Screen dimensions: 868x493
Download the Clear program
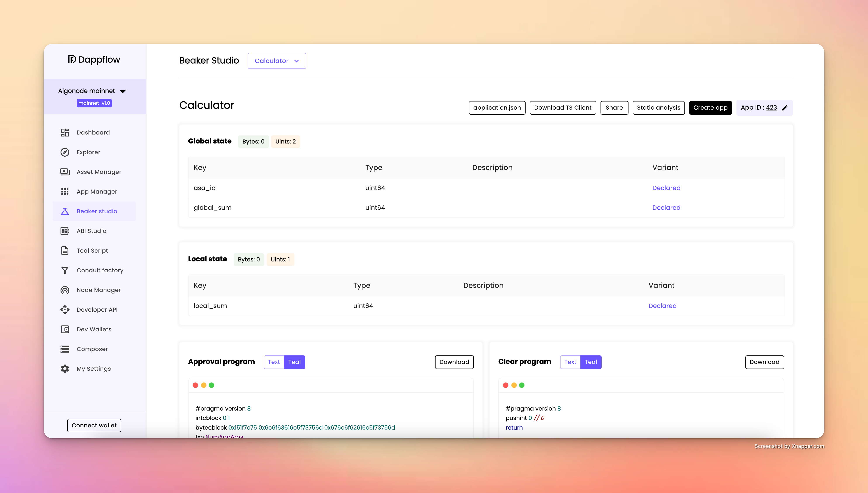coord(764,362)
